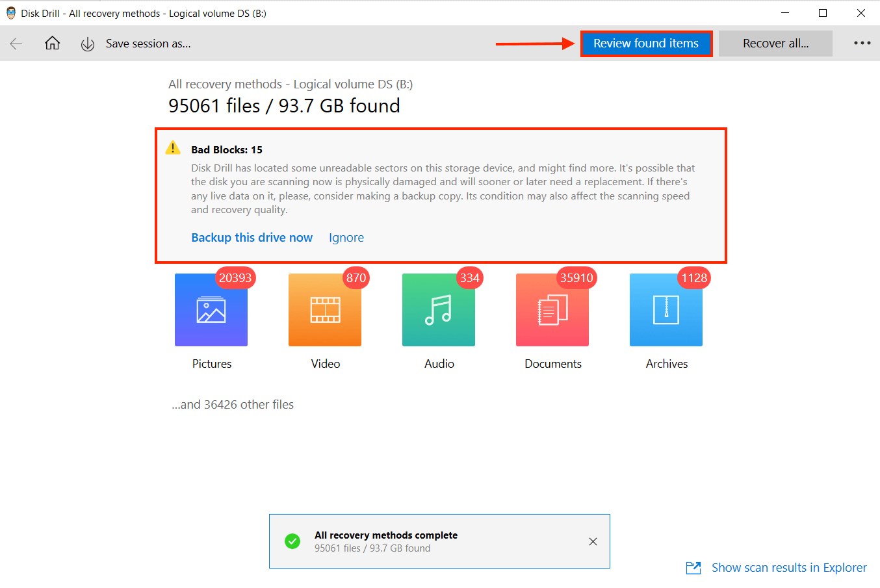Click the Archives label text

point(667,364)
